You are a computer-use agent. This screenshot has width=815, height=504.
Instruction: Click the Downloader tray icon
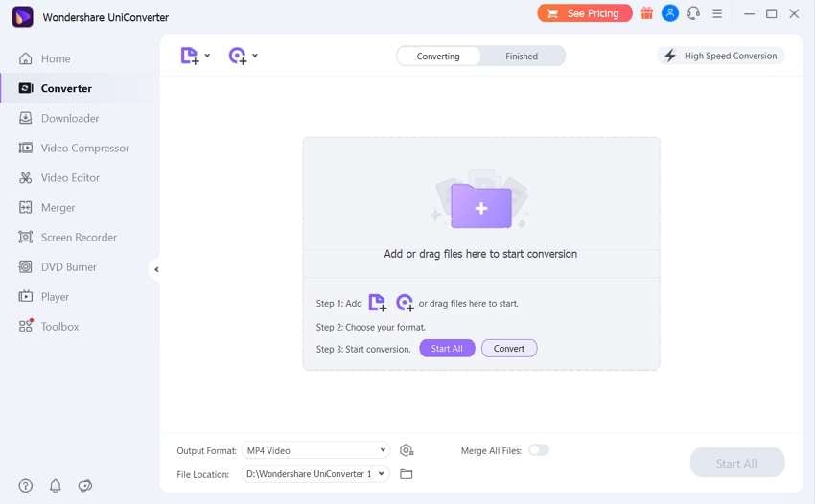coord(26,118)
